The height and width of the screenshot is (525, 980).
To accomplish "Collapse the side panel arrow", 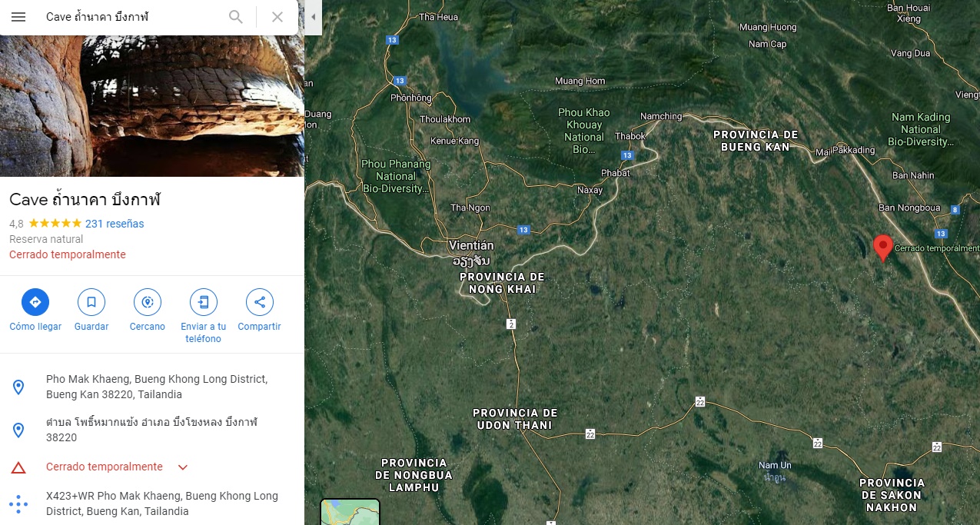I will (313, 17).
